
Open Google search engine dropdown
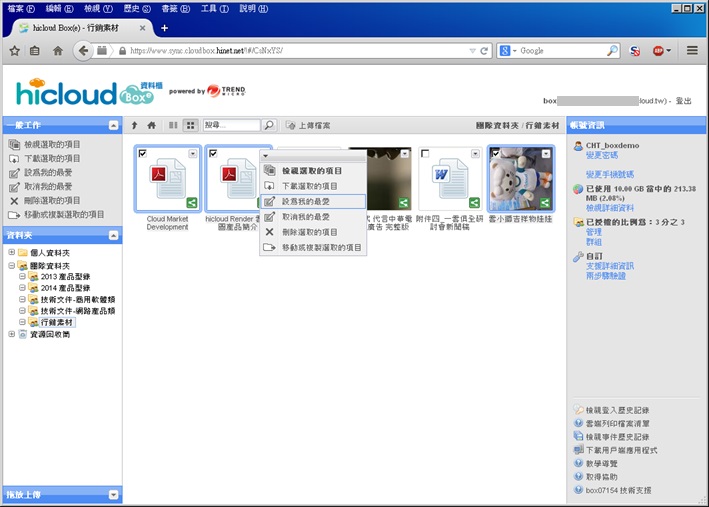point(515,51)
